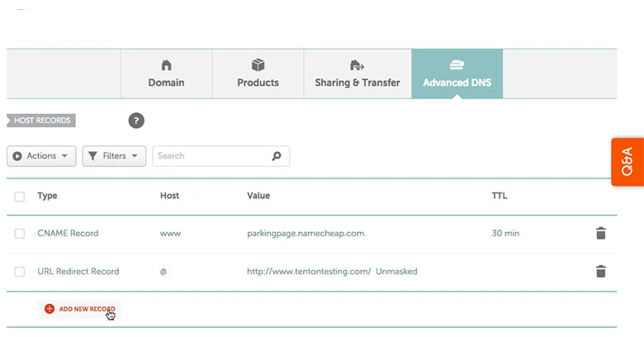Image resolution: width=644 pixels, height=337 pixels.
Task: Click the URL Redirect Record type text
Action: click(x=78, y=271)
